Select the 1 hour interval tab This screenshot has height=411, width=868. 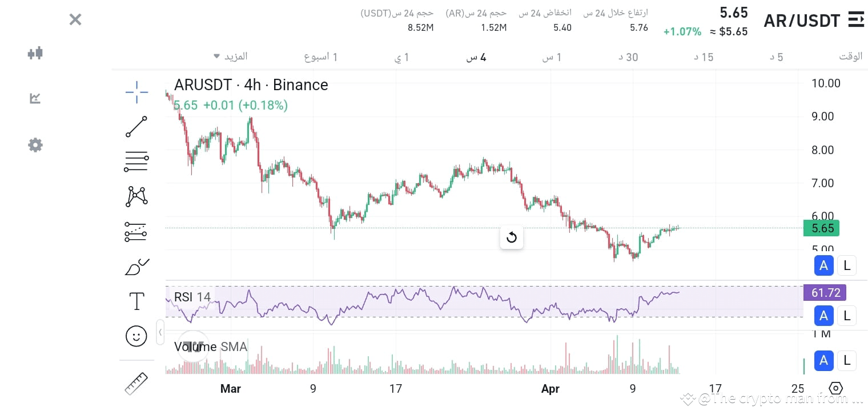pyautogui.click(x=552, y=57)
